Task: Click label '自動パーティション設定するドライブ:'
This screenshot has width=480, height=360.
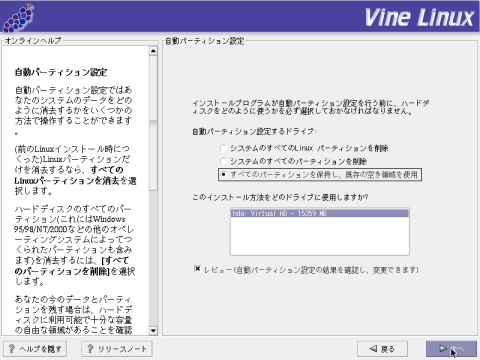Action: pyautogui.click(x=254, y=131)
